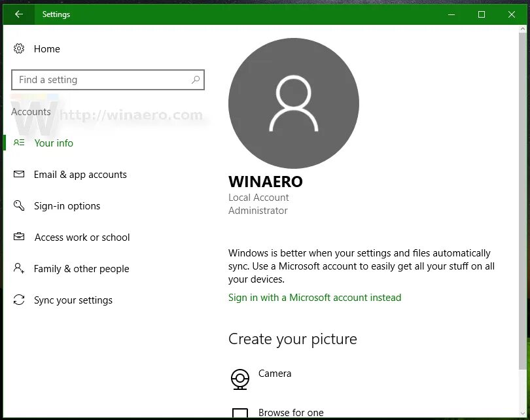Click the circular arrows sync icon
This screenshot has height=420, width=530.
[19, 300]
